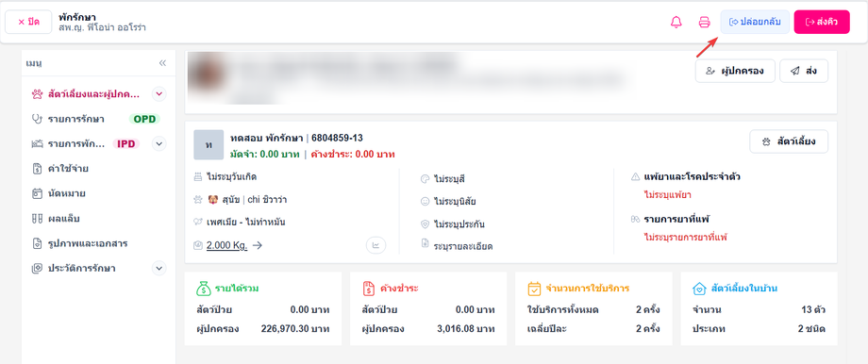The height and width of the screenshot is (364, 868).
Task: Click the สัตว์เลี้ยง button
Action: tap(789, 141)
